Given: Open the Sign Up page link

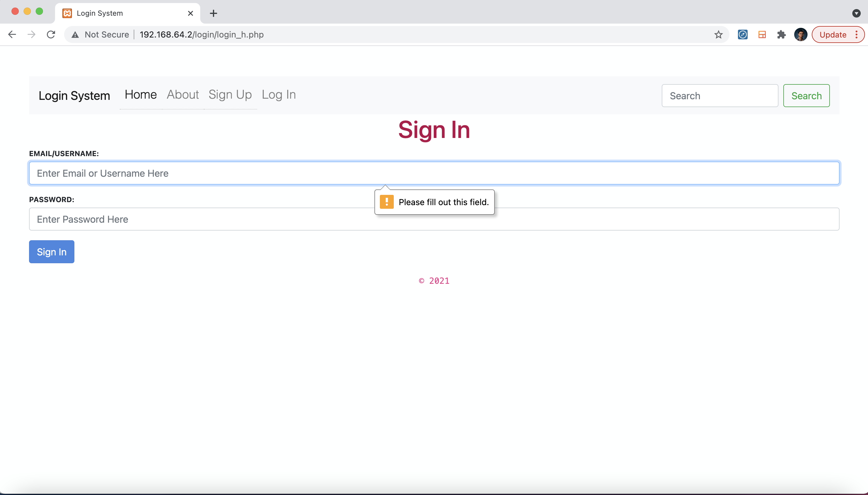Looking at the screenshot, I should pos(230,94).
